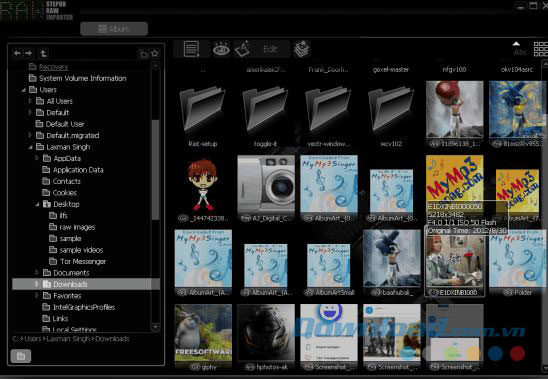Expand the Default.migrated folder arrow
Image resolution: width=548 pixels, height=380 pixels.
30,135
